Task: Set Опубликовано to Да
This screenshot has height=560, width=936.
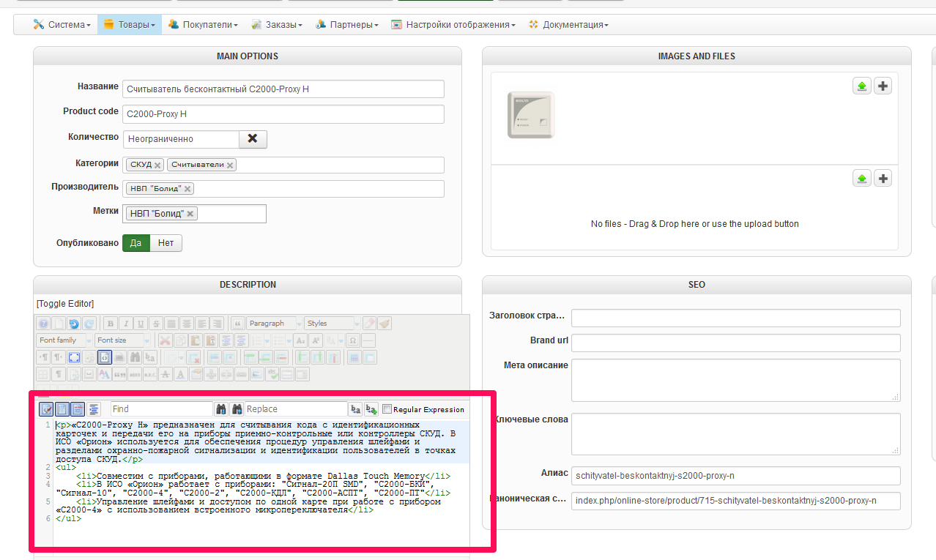Action: [x=136, y=243]
